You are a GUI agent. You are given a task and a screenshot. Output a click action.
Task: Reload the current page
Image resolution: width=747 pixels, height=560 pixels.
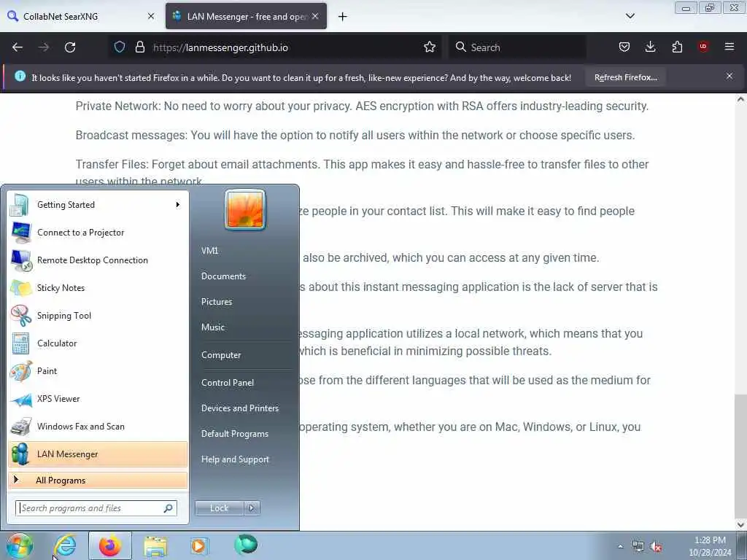[70, 47]
